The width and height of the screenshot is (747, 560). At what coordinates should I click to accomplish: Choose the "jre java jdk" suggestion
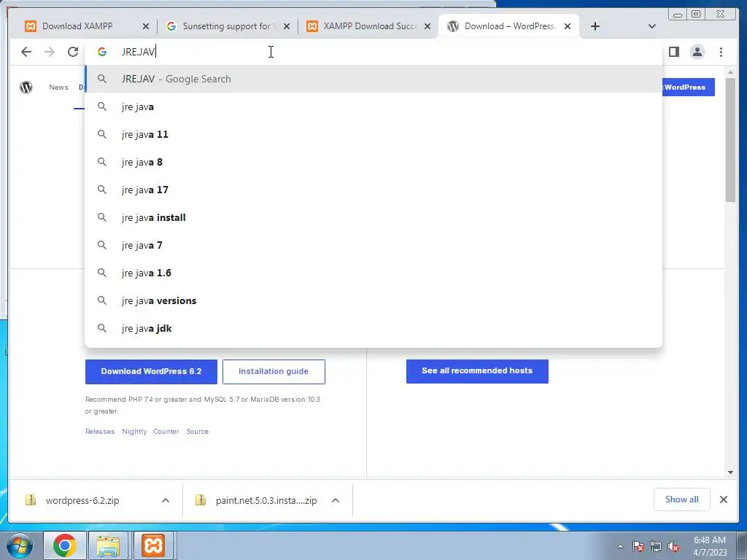point(373,328)
